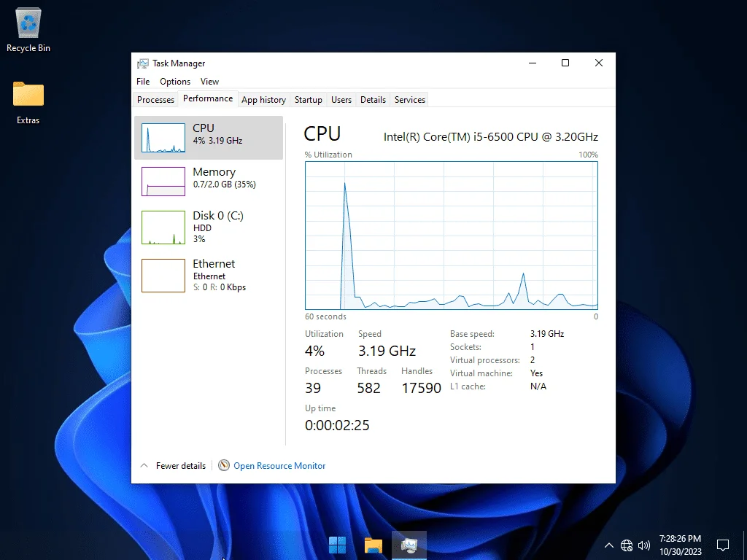Click the network globe tray icon

point(627,545)
